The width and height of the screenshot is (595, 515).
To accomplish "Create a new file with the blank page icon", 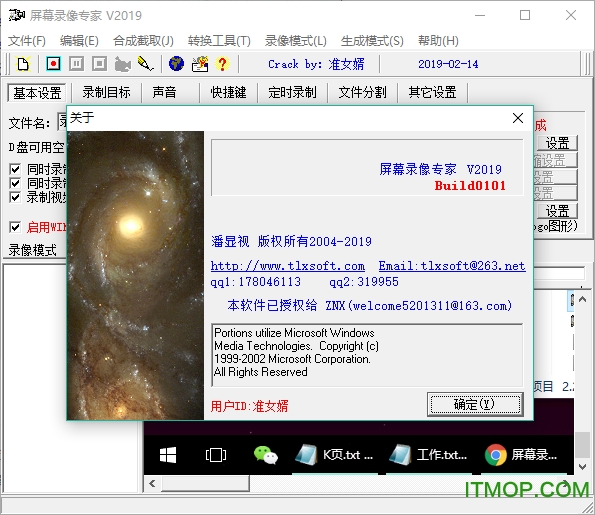I will (23, 64).
